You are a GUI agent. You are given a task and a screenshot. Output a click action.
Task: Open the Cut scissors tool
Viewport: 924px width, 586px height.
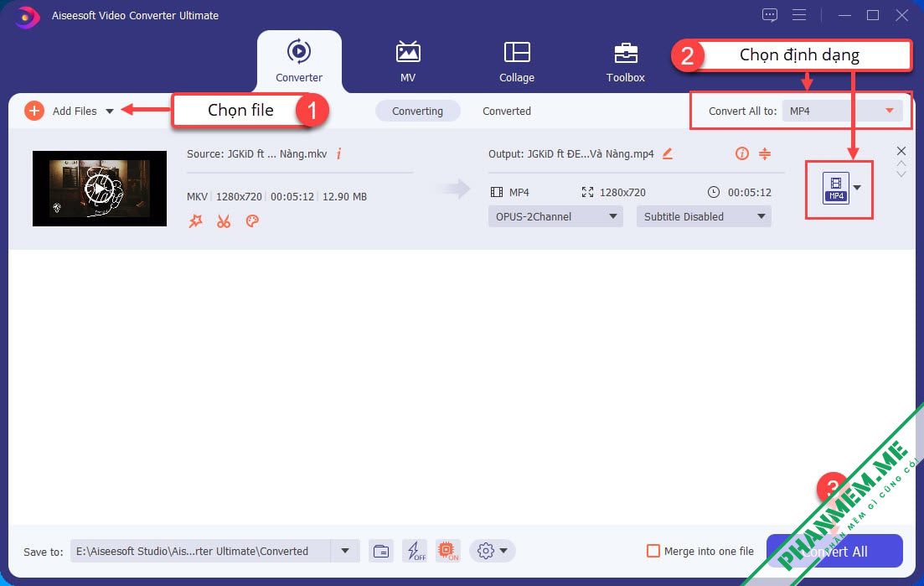[224, 221]
